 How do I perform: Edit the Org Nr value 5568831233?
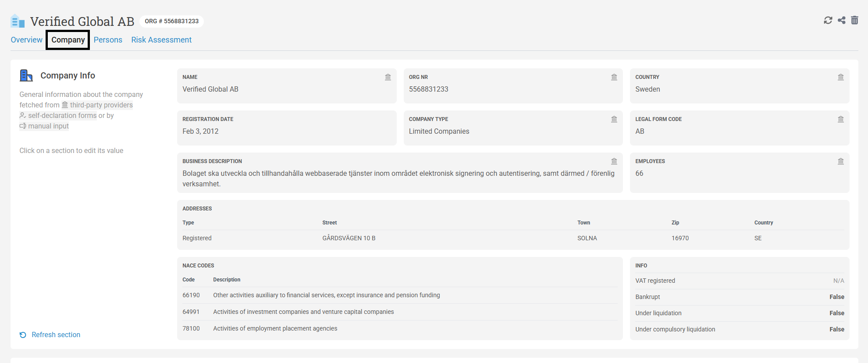pos(429,89)
